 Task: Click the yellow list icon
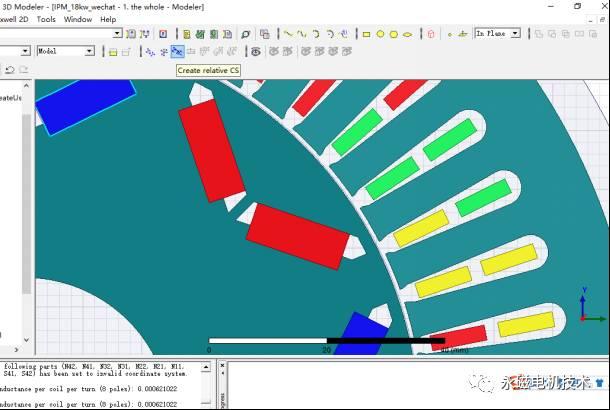point(187,34)
